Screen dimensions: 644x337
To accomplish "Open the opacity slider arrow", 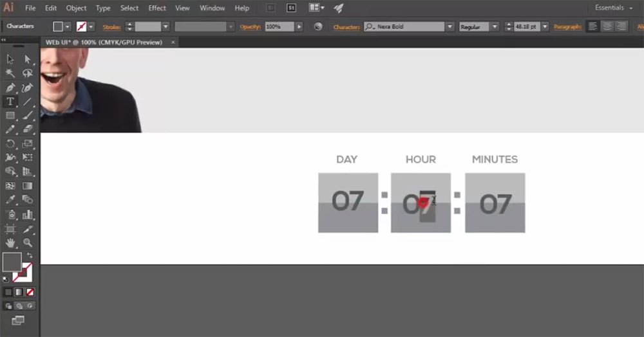I will point(299,26).
